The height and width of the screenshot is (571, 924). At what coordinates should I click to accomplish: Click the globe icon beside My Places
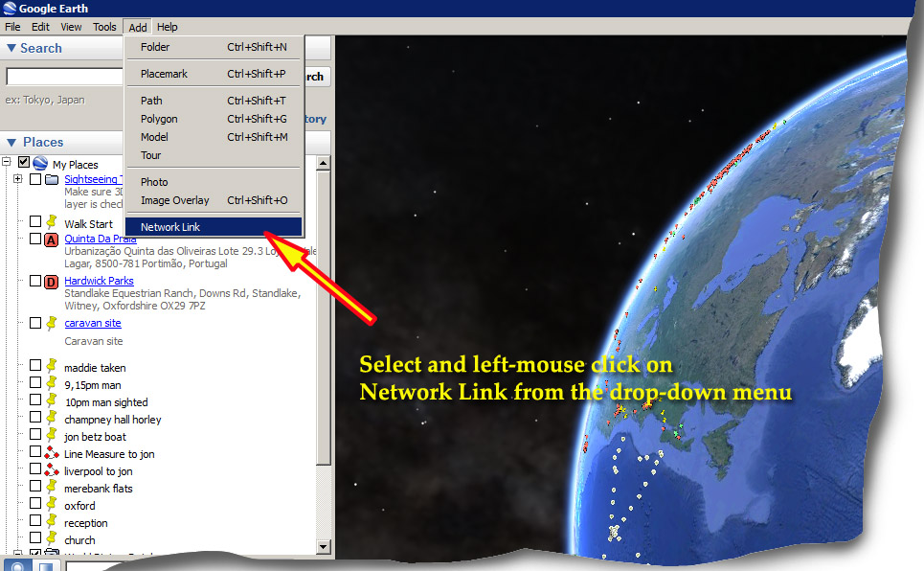40,164
